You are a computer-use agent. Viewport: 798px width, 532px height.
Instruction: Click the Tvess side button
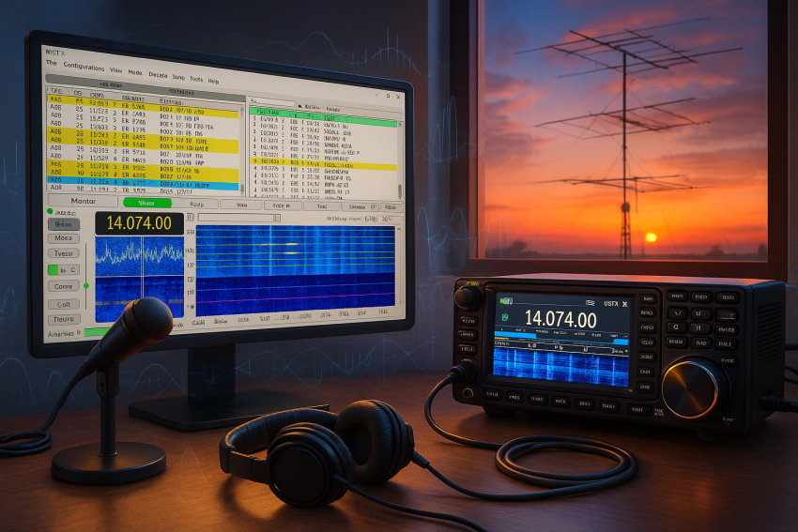point(64,253)
